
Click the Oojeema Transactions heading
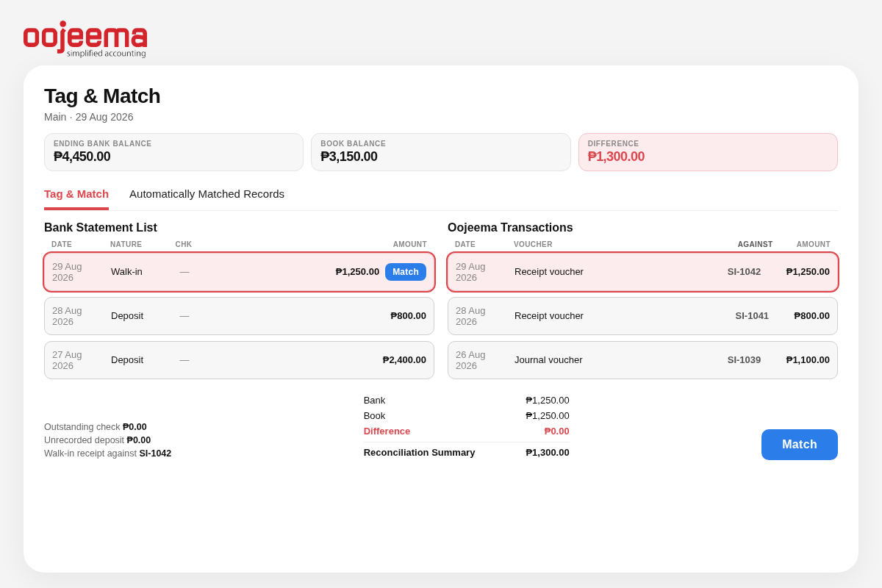point(510,228)
